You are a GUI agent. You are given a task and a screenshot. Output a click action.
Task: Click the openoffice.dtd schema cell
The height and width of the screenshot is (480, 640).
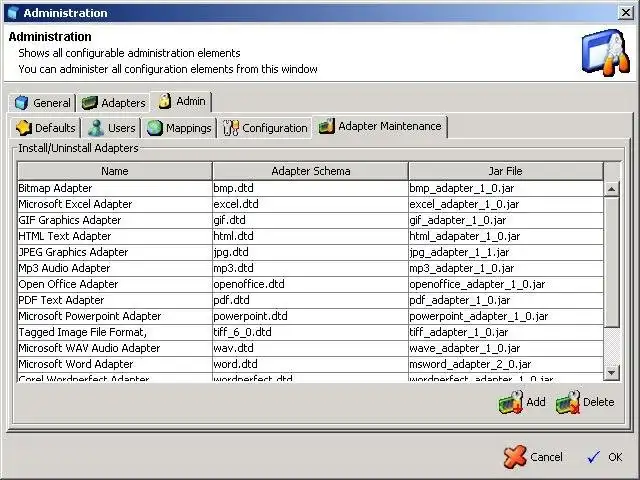click(x=310, y=284)
